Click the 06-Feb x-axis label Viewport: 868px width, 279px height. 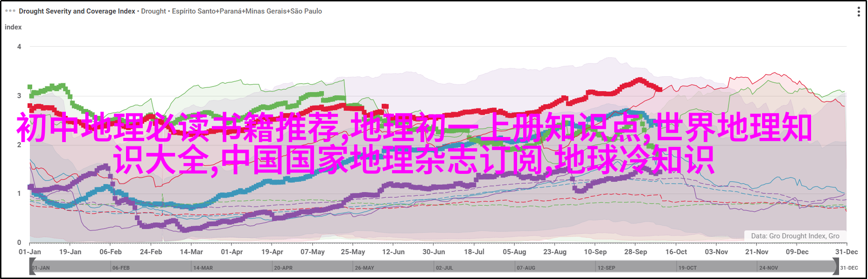point(111,252)
